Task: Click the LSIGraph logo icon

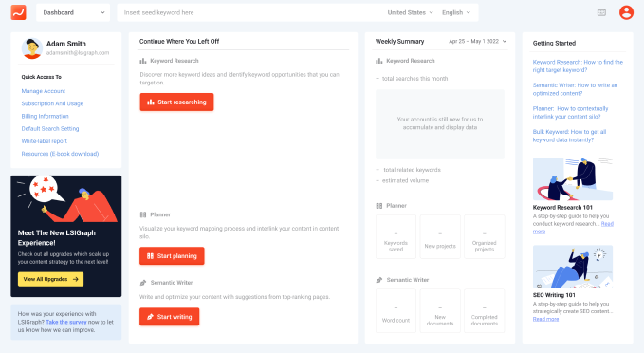Action: click(18, 12)
